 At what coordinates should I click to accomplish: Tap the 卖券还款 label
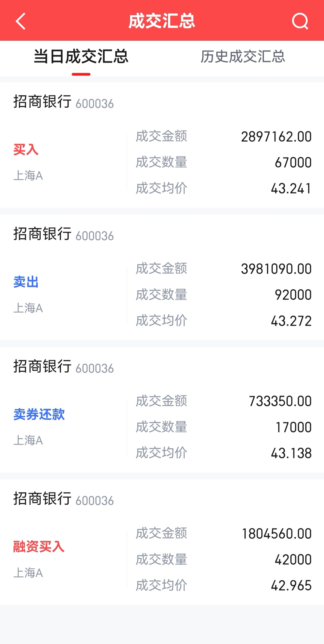click(39, 414)
